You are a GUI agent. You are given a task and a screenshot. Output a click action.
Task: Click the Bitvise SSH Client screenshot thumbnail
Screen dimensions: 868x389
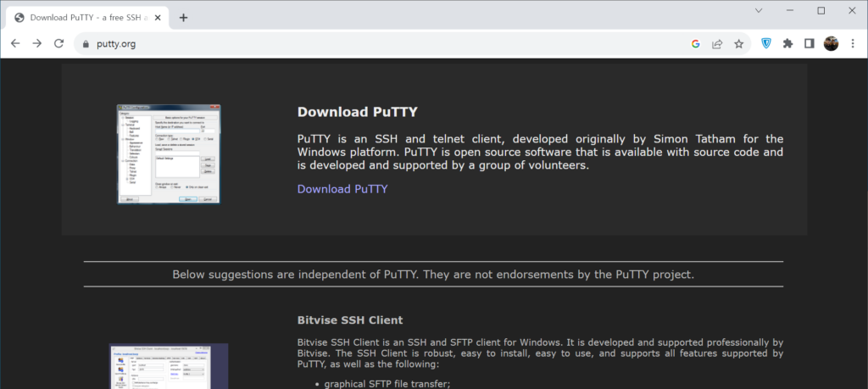pyautogui.click(x=169, y=366)
